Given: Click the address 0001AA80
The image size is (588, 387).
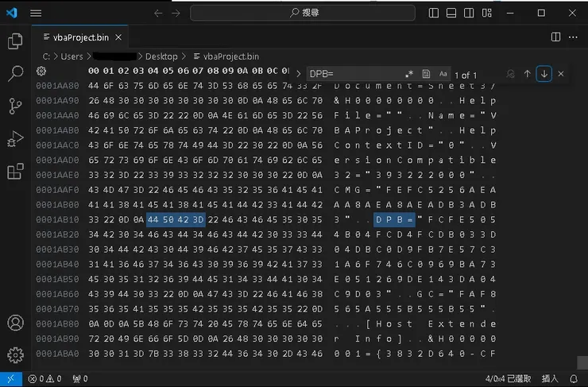Looking at the screenshot, I should tap(57, 86).
